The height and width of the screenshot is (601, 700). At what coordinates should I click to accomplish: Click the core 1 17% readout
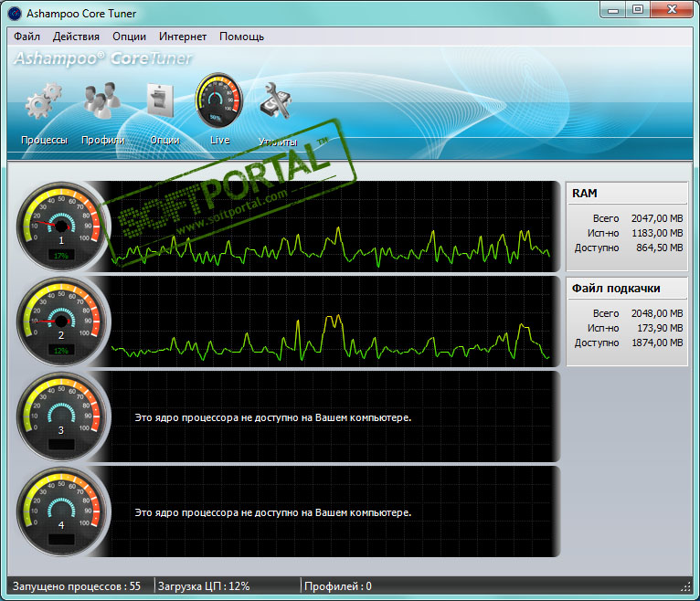(x=61, y=256)
